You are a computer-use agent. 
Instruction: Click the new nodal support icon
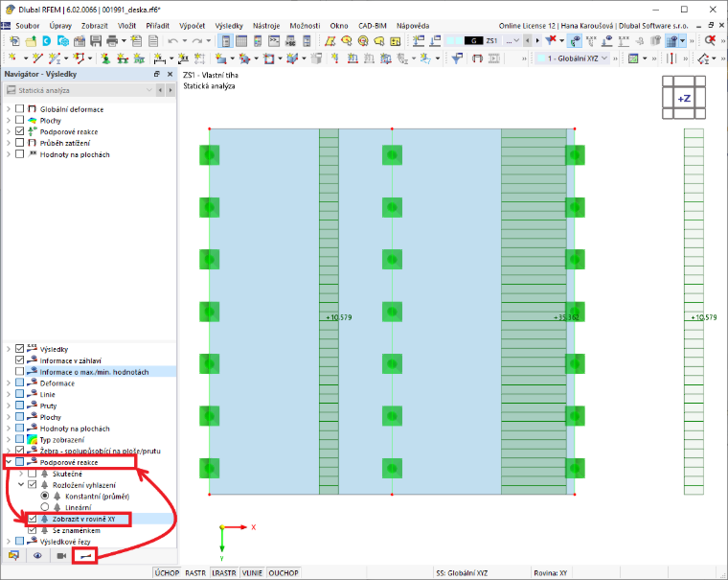pos(106,58)
